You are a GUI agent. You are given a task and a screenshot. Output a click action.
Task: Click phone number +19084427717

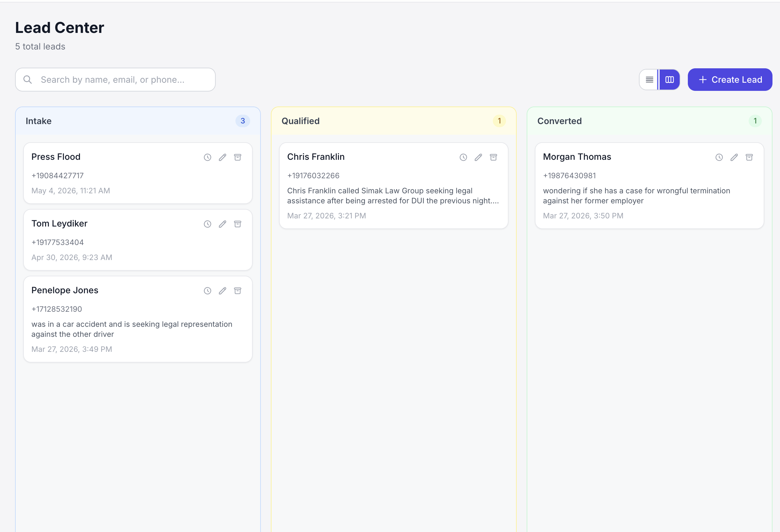(x=57, y=175)
